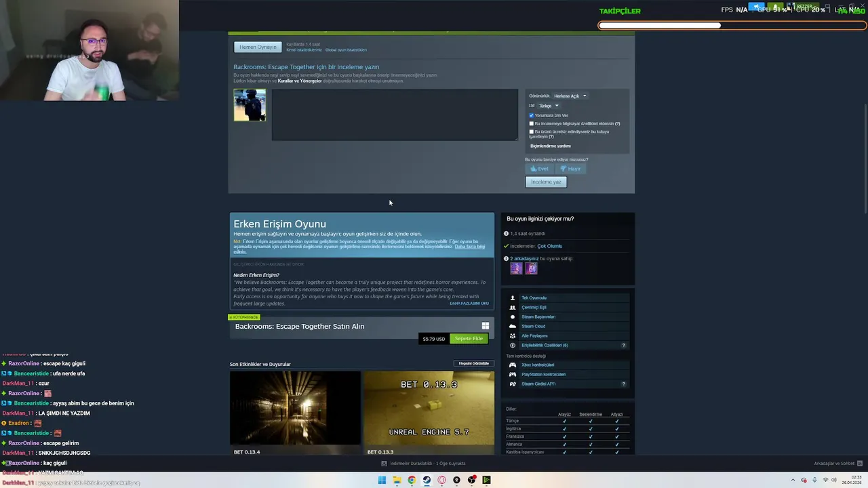Check Bu ürünü ücretsiz edindiyseniz checkbox
868x488 pixels.
click(x=531, y=131)
